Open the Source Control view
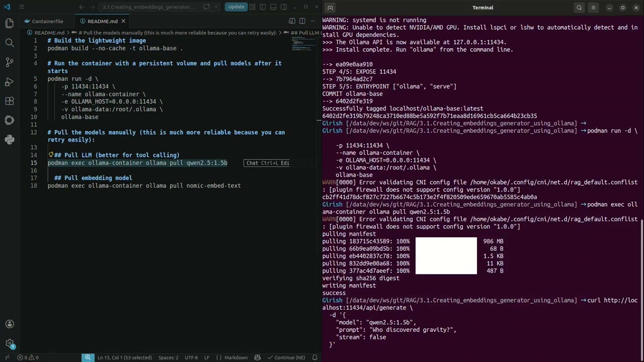Screen dimensions: 644x362 tap(10, 62)
